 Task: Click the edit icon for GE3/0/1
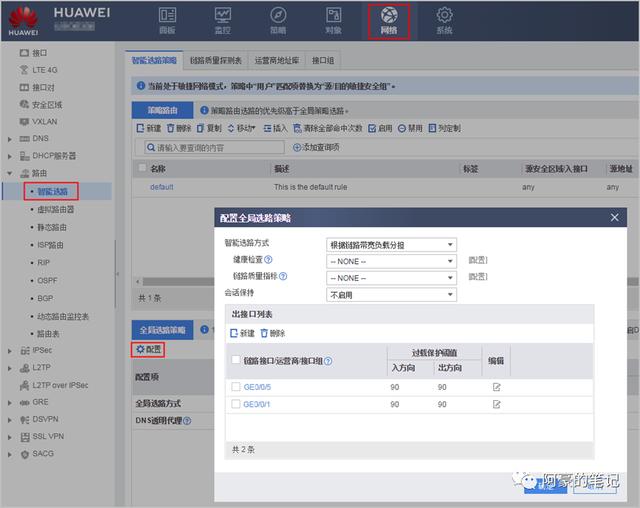(x=496, y=404)
